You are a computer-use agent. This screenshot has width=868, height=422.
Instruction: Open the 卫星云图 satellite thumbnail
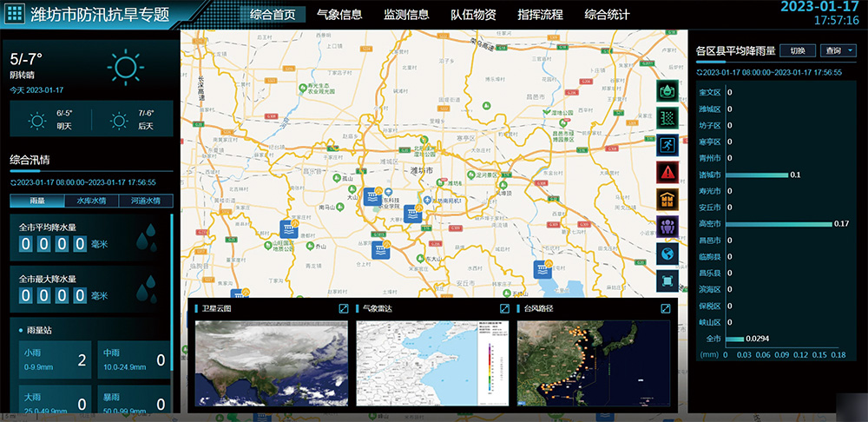272,363
